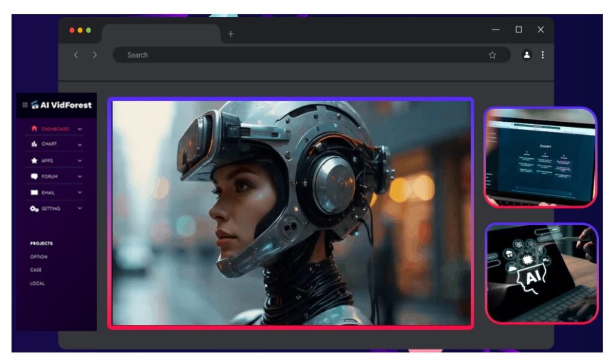614x364 pixels.
Task: Open the three-dot browser menu
Action: pos(543,55)
